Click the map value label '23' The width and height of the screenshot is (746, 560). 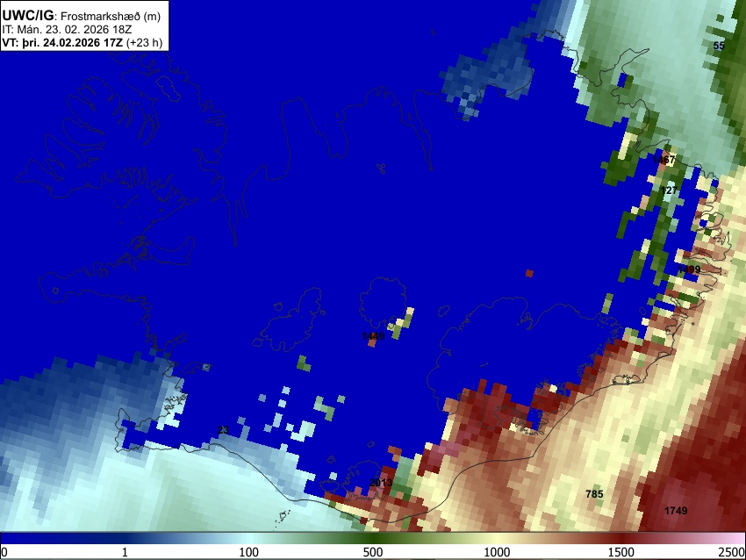(x=223, y=430)
